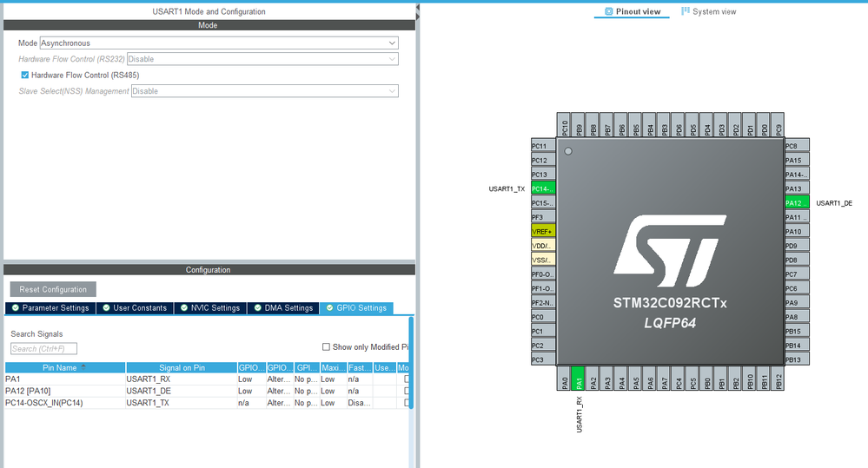Click the PC11 pin on chip
Screen dimensions: 868x468
[x=543, y=146]
